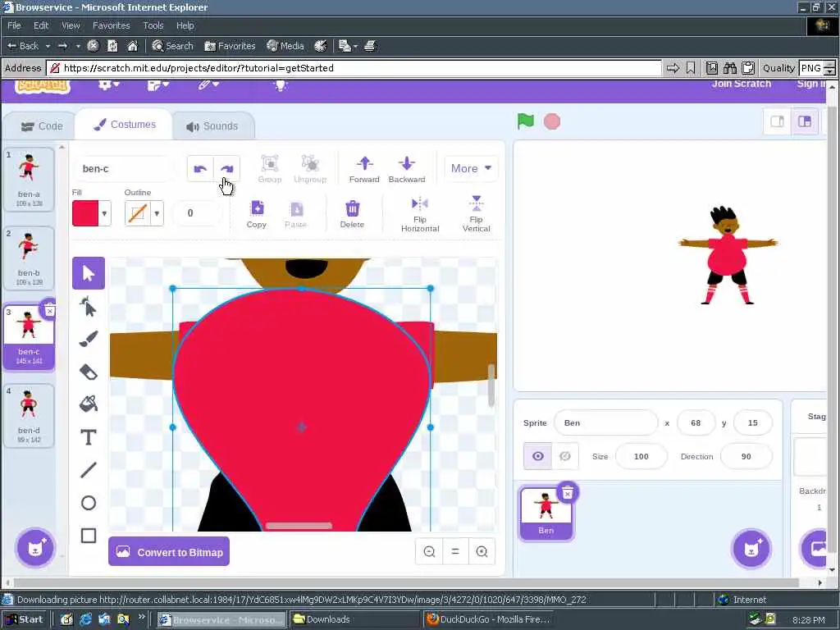Open the Windows Start button
The width and height of the screenshot is (840, 630).
click(x=24, y=619)
